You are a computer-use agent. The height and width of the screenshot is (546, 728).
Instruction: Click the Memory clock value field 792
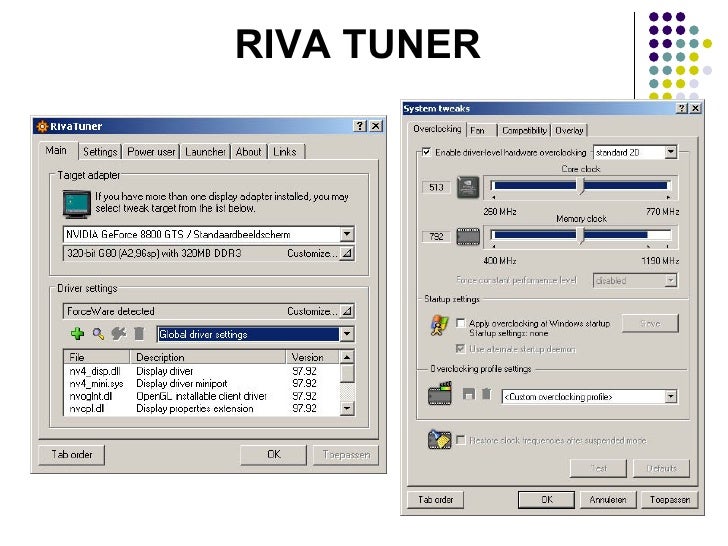(x=436, y=236)
